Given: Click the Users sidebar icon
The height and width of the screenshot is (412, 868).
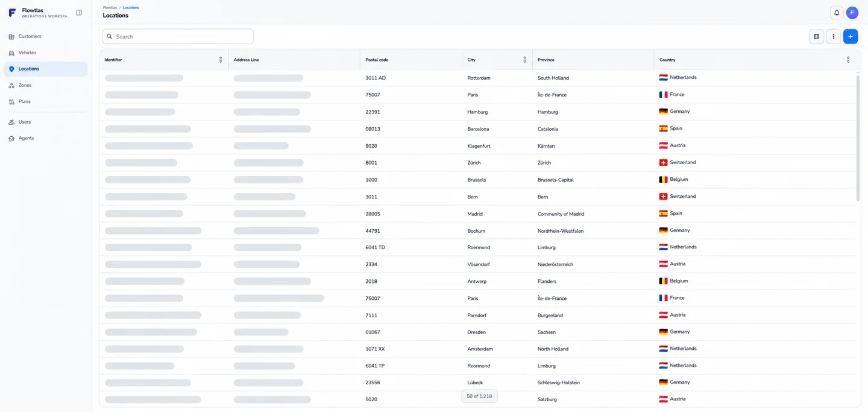Looking at the screenshot, I should tap(11, 122).
